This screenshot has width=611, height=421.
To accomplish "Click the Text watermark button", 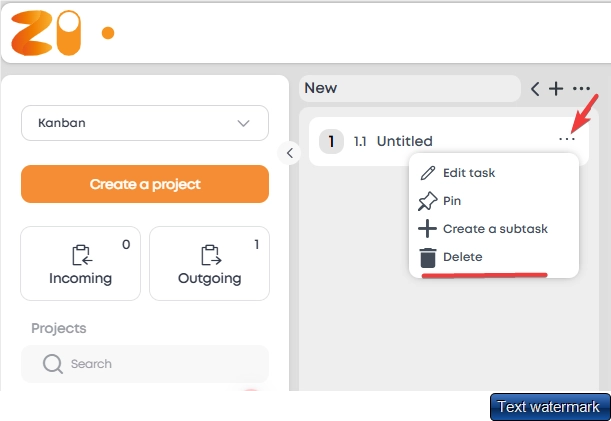I will 548,407.
